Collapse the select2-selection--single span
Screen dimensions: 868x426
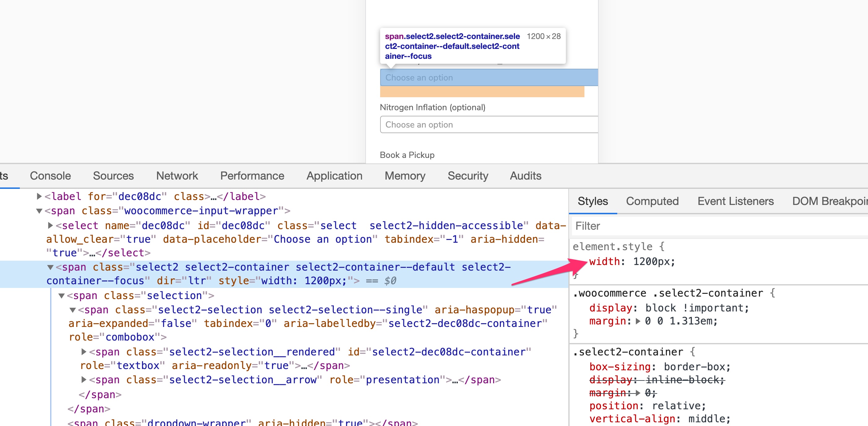[72, 310]
